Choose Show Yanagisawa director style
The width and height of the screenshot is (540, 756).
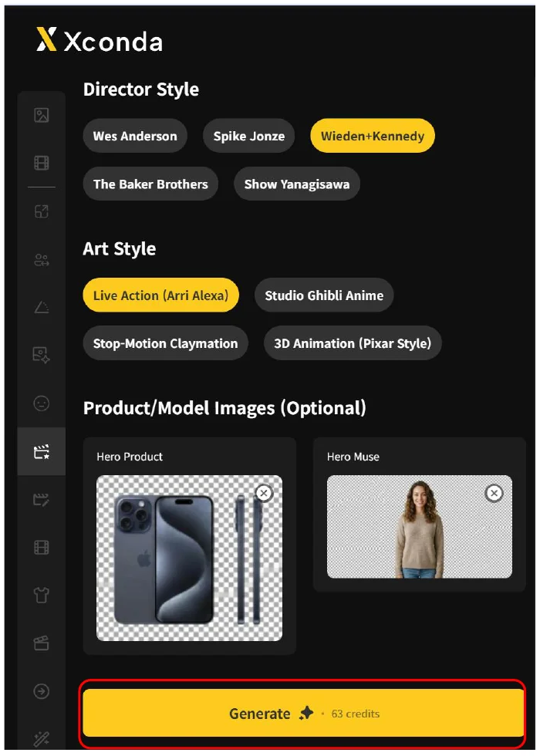coord(297,184)
